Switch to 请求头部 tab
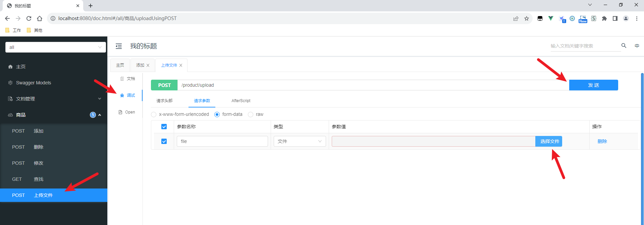Screen dimensions: 644x225 [x=164, y=101]
